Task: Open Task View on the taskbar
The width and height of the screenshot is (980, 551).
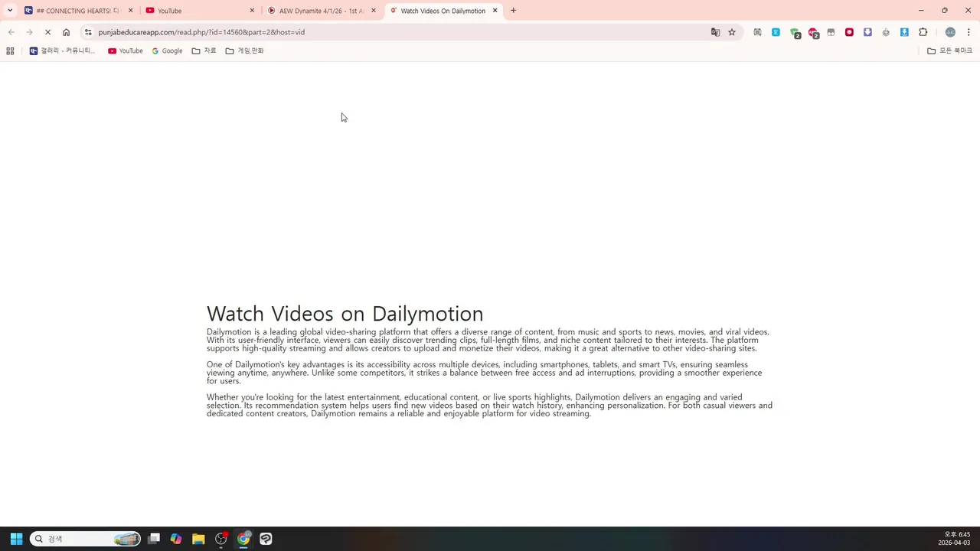Action: coord(154,539)
